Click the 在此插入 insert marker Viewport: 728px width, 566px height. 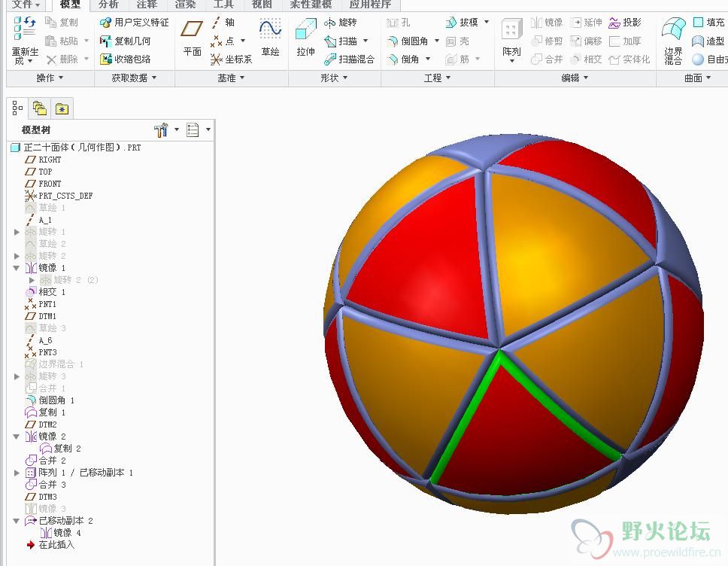[50, 545]
